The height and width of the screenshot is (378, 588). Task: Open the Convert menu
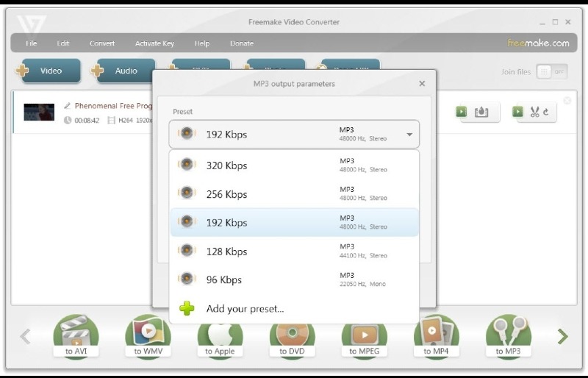(x=101, y=43)
